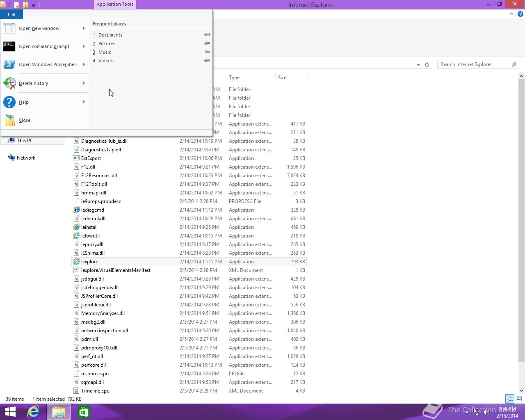Open Customize Quick Access Toolbar dropdown
The width and height of the screenshot is (525, 420).
tap(34, 5)
